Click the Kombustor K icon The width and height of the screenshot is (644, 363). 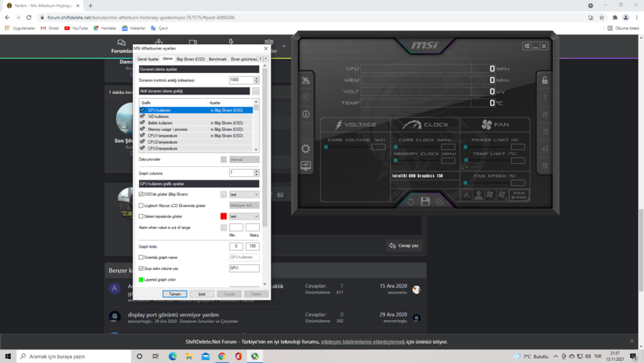(306, 97)
